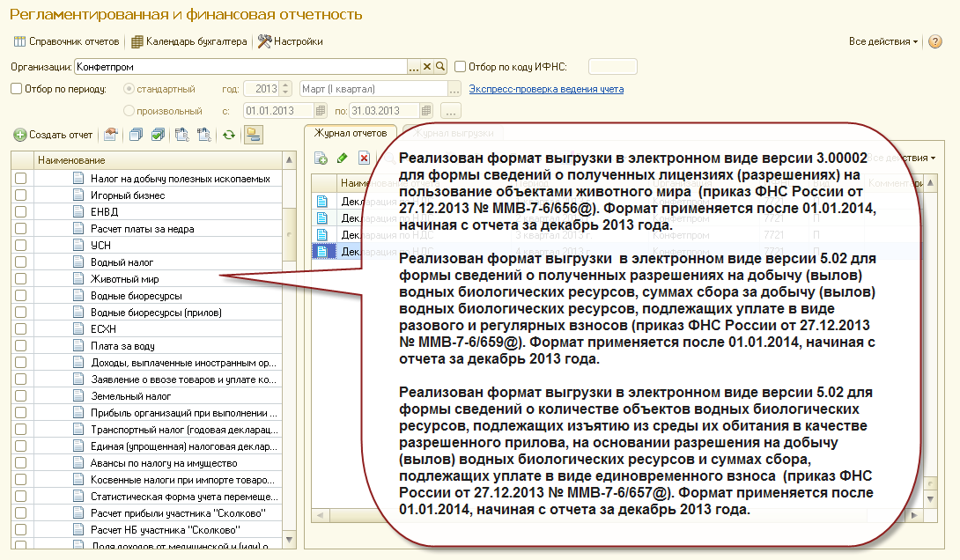960x560 pixels.
Task: Open the calendar picker for the start date
Action: click(x=321, y=111)
